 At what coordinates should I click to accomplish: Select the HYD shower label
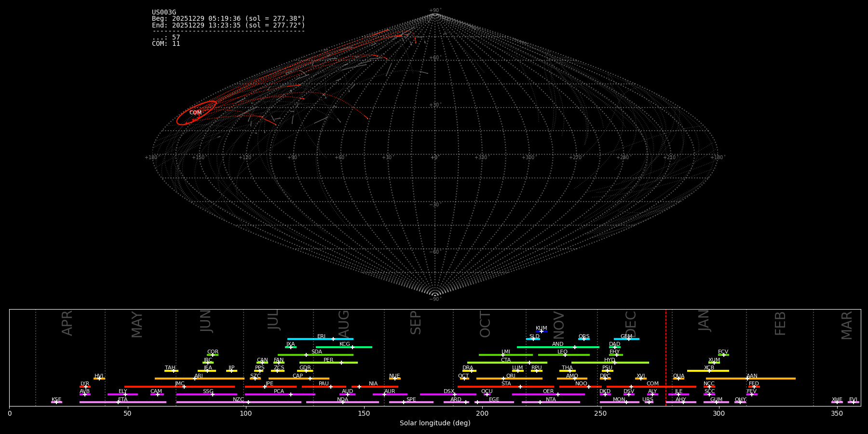pos(610,360)
